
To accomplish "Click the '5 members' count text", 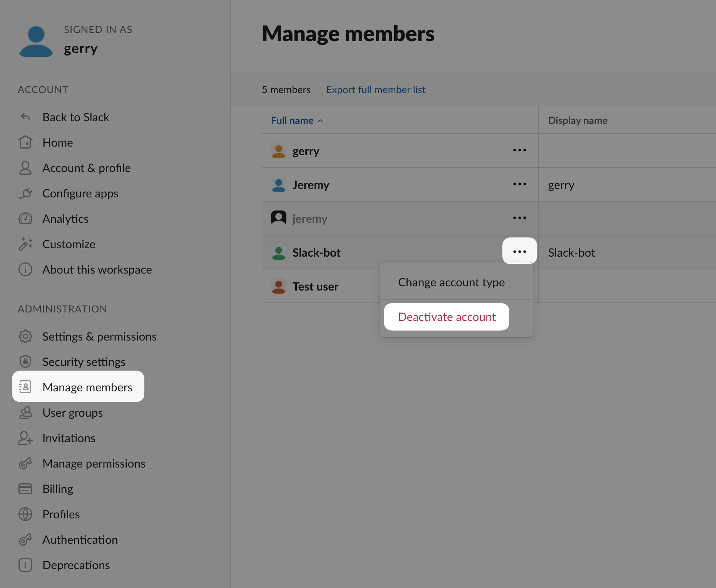I will (286, 90).
